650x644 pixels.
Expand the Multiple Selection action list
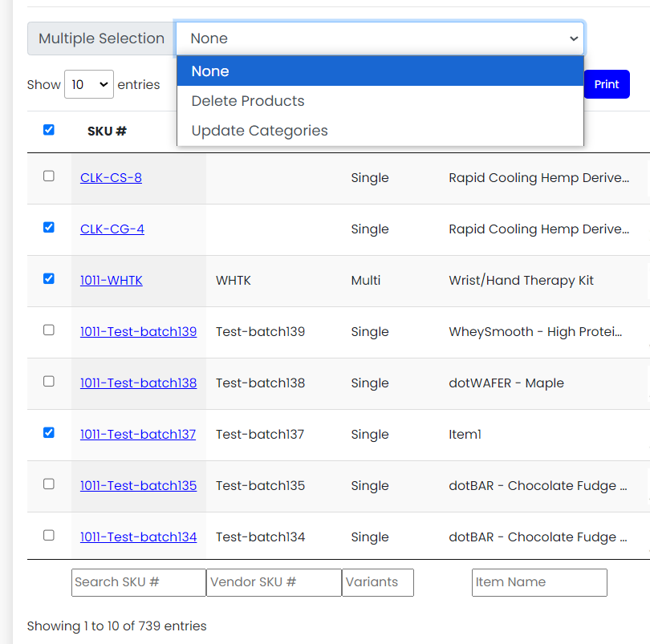pos(380,38)
